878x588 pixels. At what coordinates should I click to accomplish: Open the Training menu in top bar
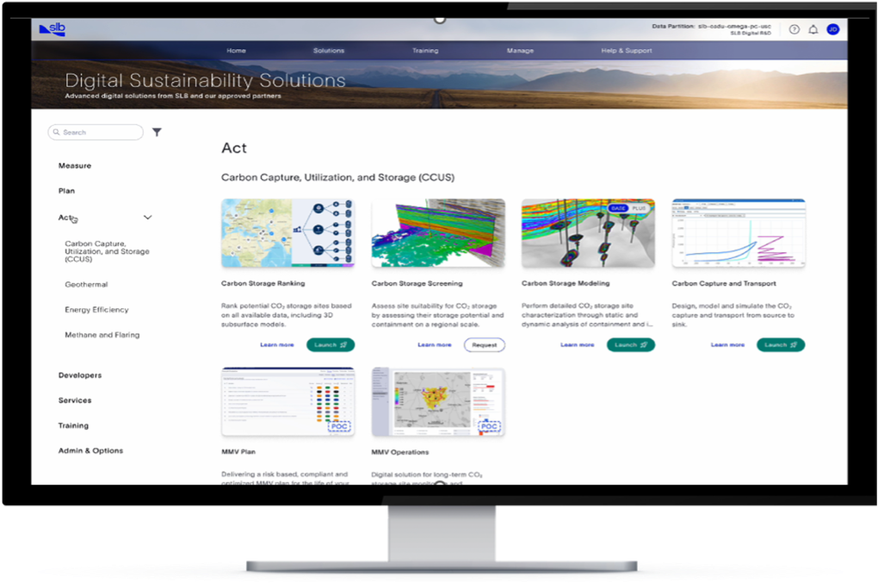pyautogui.click(x=425, y=51)
